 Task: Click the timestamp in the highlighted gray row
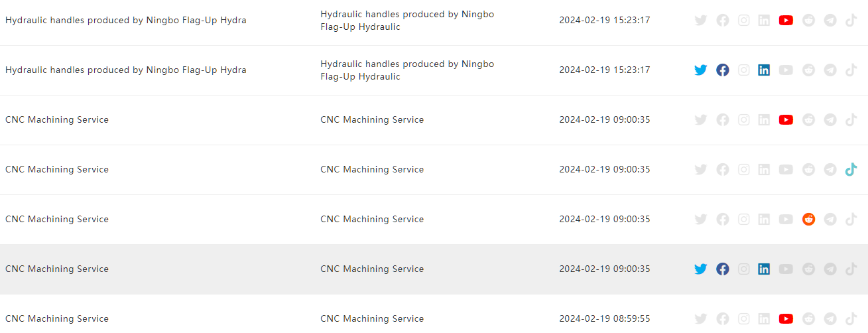(605, 269)
